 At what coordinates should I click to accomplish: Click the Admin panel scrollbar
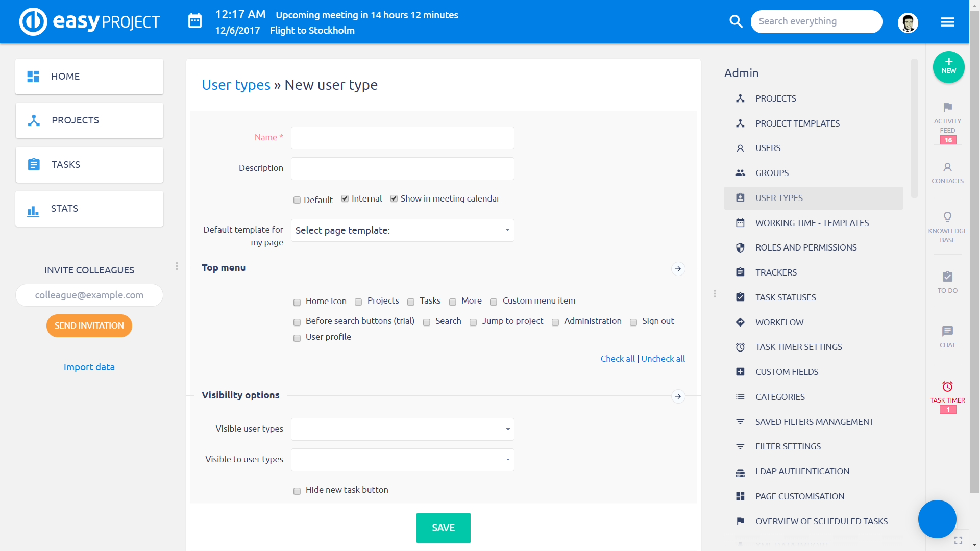click(914, 129)
